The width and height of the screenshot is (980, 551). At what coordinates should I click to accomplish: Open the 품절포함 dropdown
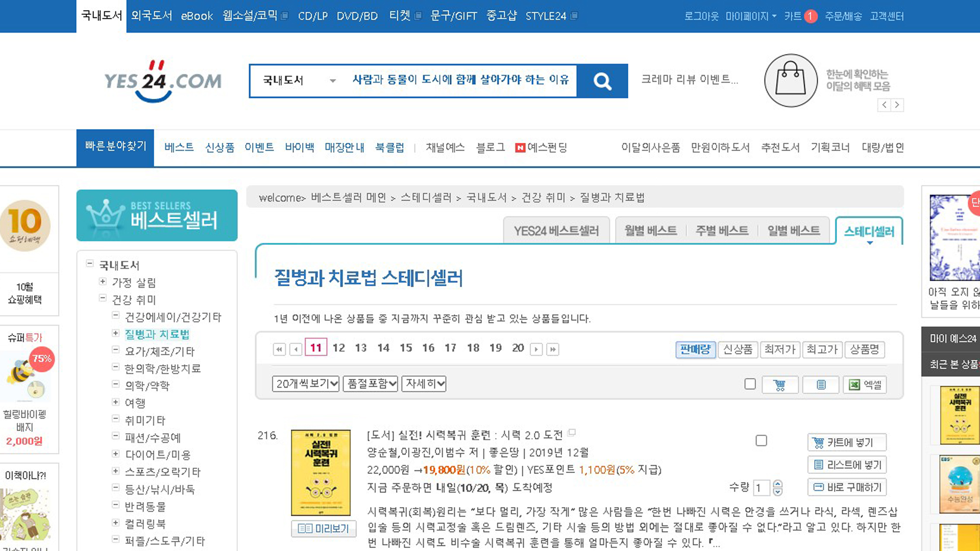coord(371,384)
